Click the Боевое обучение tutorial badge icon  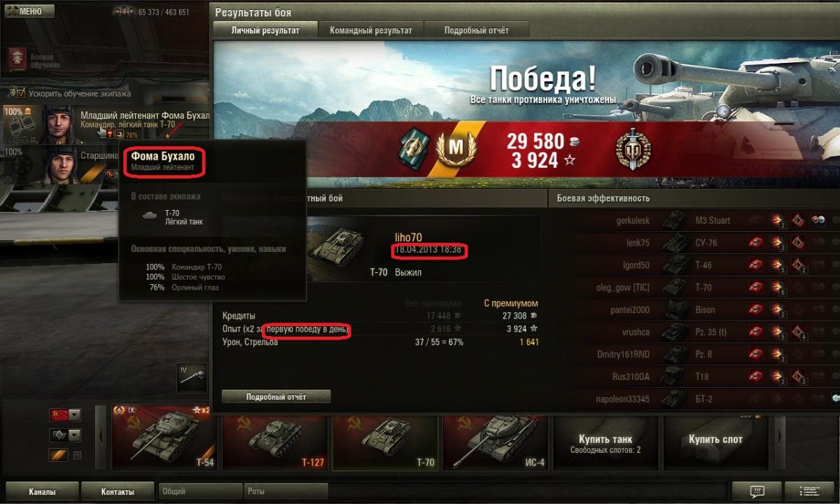click(x=16, y=58)
